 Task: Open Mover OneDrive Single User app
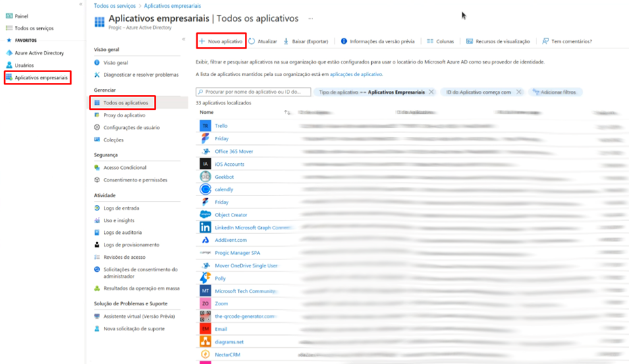(x=246, y=266)
